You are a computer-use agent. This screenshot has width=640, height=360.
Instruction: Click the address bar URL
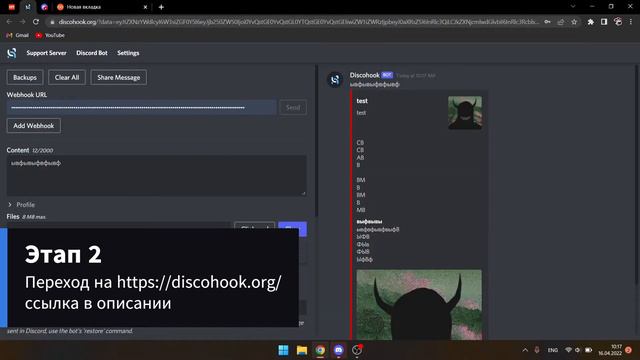pyautogui.click(x=298, y=22)
